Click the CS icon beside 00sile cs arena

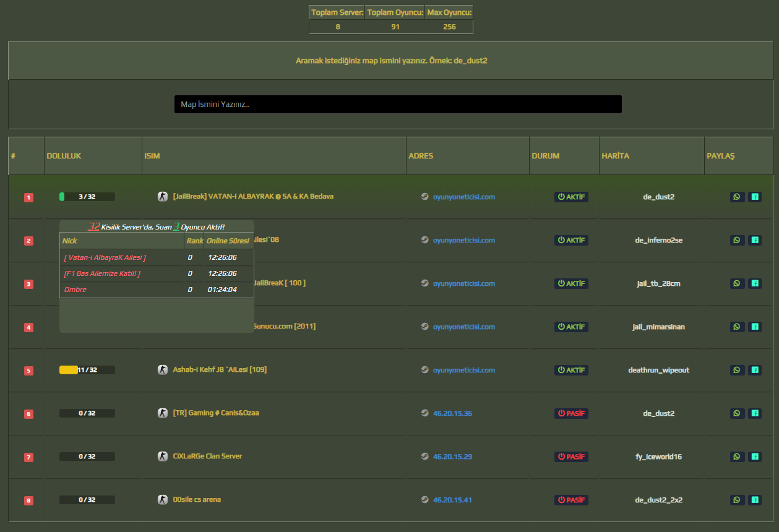[x=163, y=500]
